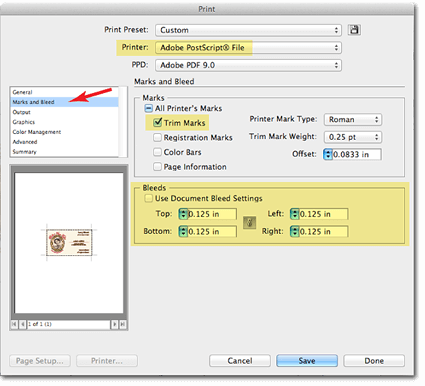
Task: Go to next page in preview
Action: (x=114, y=324)
